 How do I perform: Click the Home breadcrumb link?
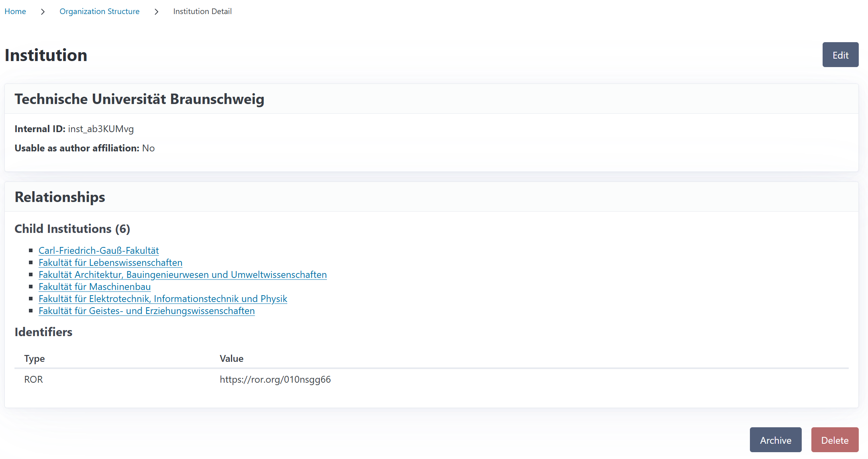pos(15,11)
